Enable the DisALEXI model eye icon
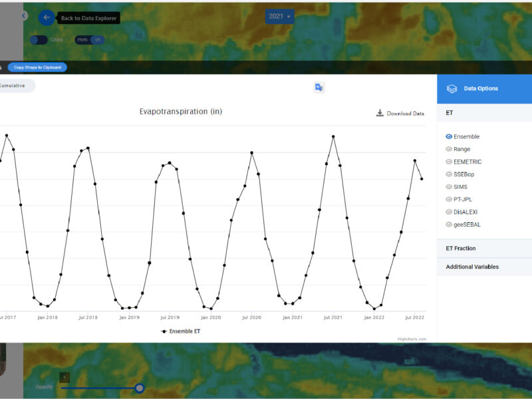The width and height of the screenshot is (532, 399). coord(449,212)
